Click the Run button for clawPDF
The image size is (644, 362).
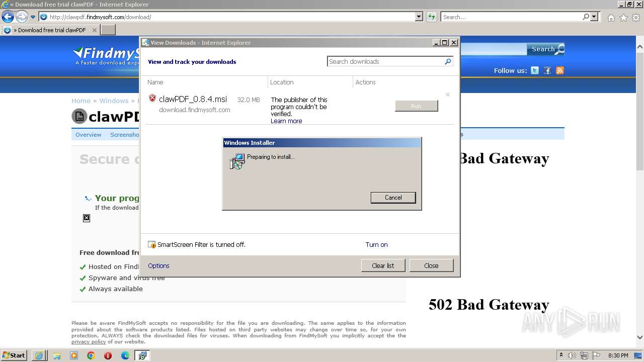(416, 106)
